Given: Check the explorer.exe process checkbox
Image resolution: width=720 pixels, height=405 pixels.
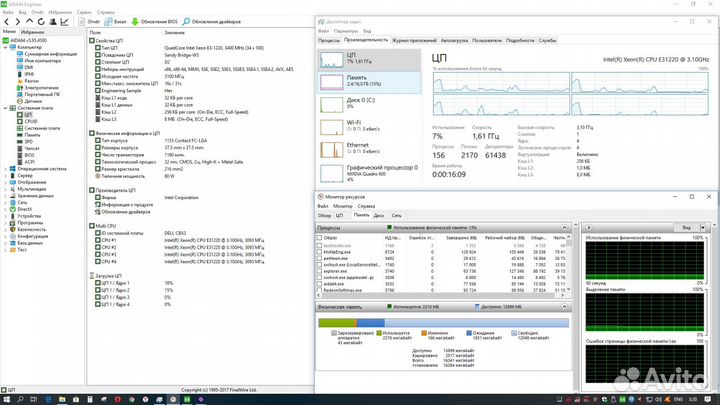Looking at the screenshot, I should (320, 271).
